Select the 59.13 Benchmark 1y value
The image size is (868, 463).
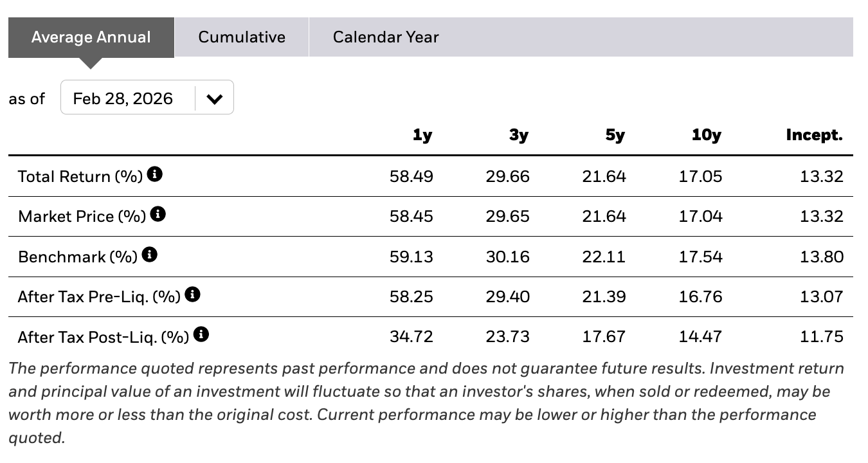(x=411, y=257)
